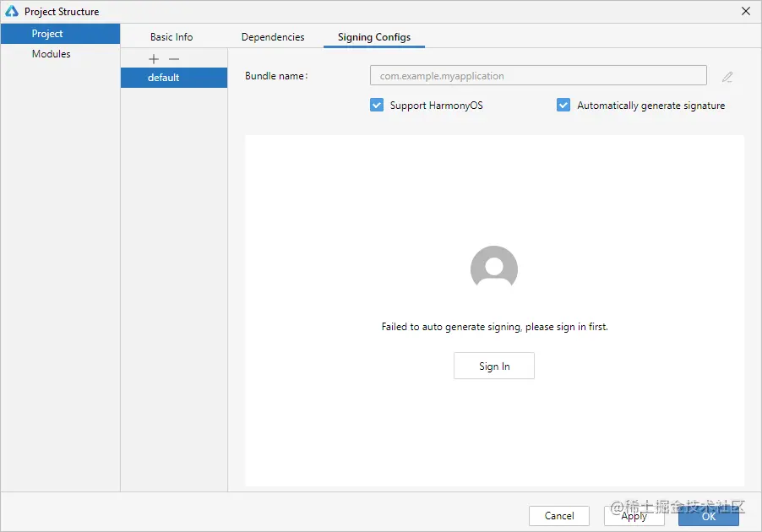
Task: Click the plus icon to add signing config
Action: point(154,59)
